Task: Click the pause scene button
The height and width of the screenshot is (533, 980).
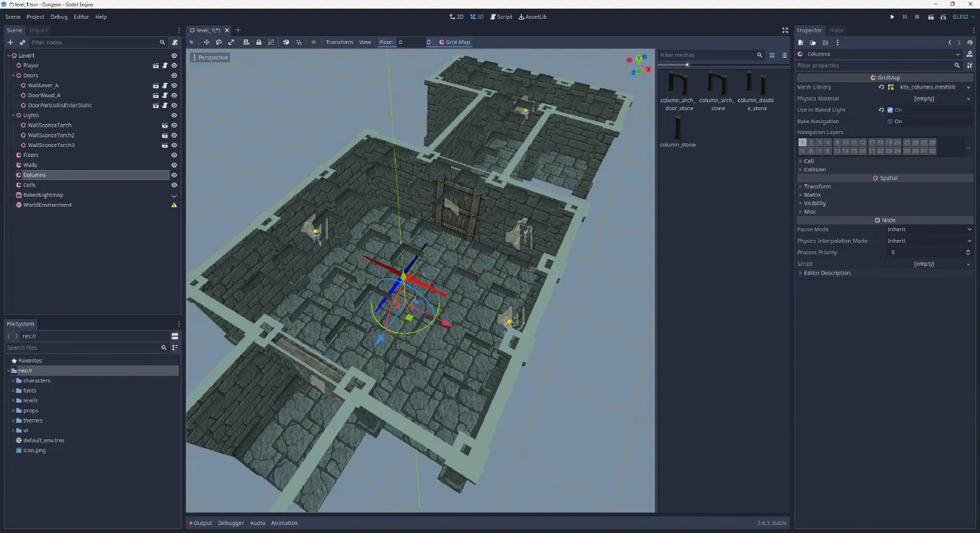Action: coord(904,17)
